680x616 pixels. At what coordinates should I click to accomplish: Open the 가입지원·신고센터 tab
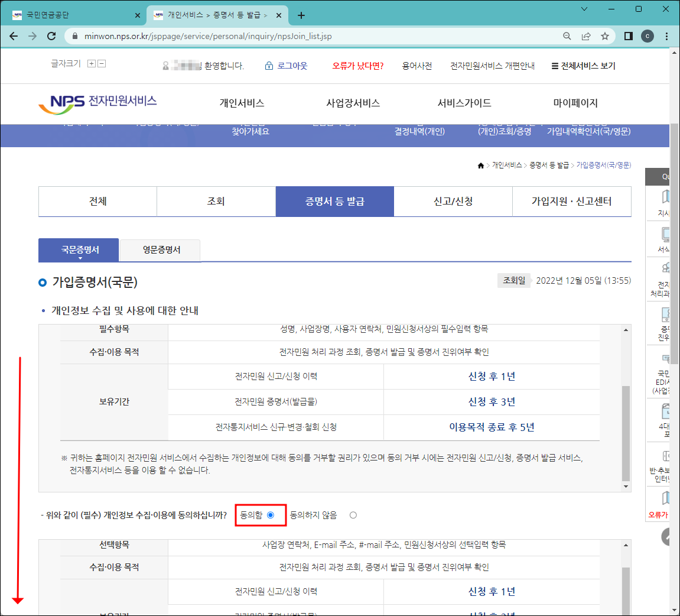point(571,201)
